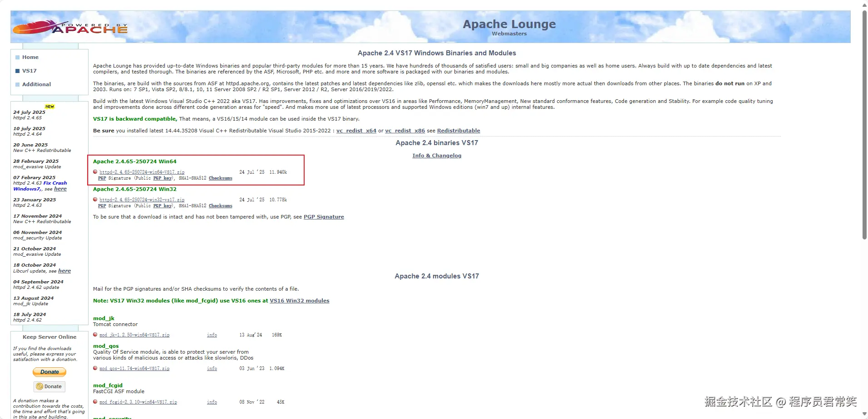Click the Bitcoin Donate button
The image size is (868, 419).
49,386
